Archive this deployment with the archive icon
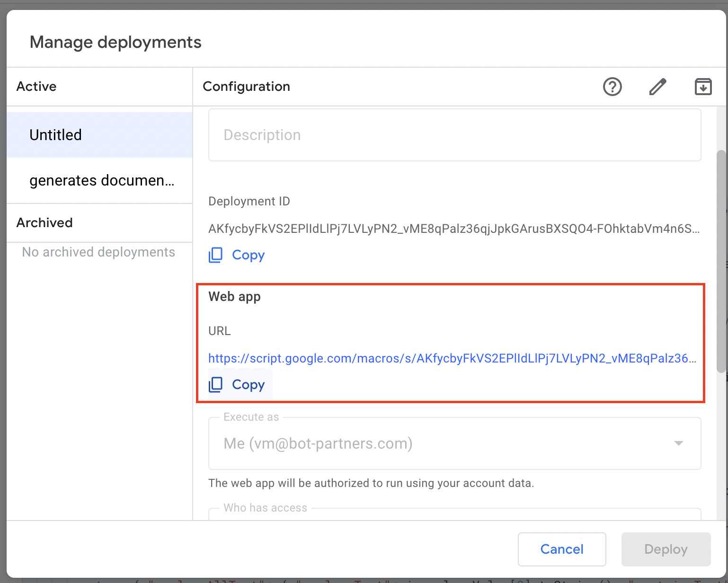This screenshot has height=583, width=728. [x=703, y=87]
